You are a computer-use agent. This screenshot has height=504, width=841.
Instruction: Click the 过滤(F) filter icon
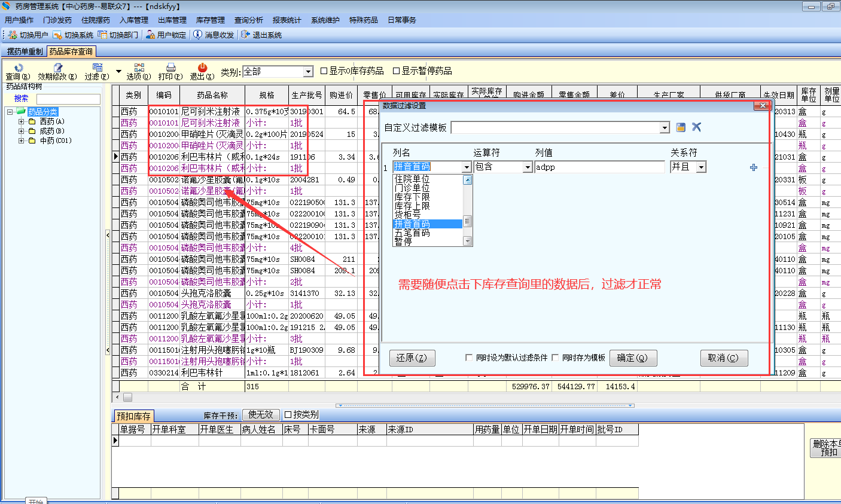tap(97, 68)
